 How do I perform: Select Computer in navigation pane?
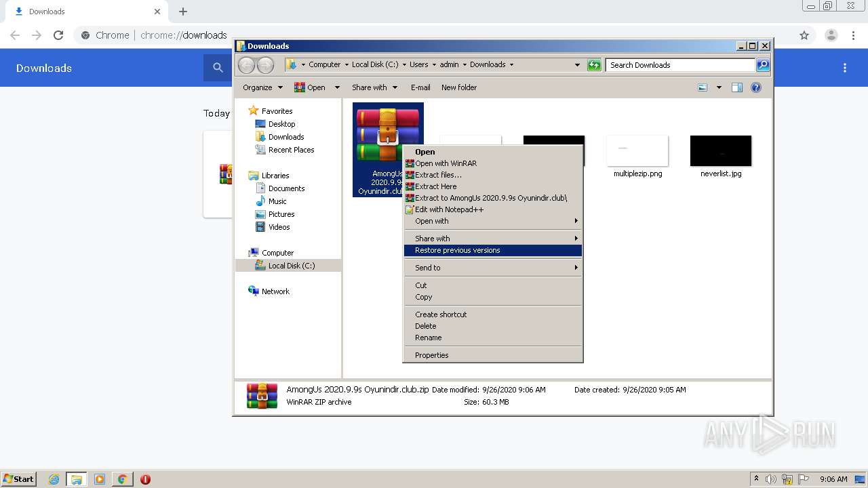coord(277,253)
